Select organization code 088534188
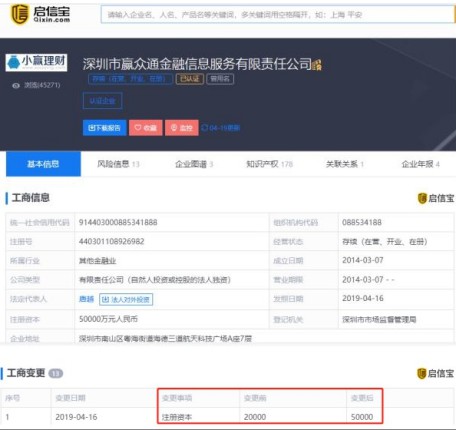This screenshot has height=430, width=456. point(362,222)
